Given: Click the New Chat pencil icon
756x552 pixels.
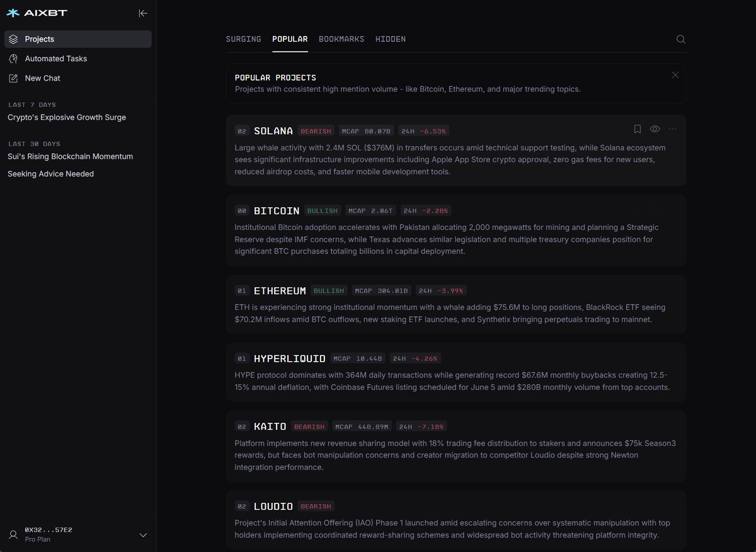Looking at the screenshot, I should point(13,78).
